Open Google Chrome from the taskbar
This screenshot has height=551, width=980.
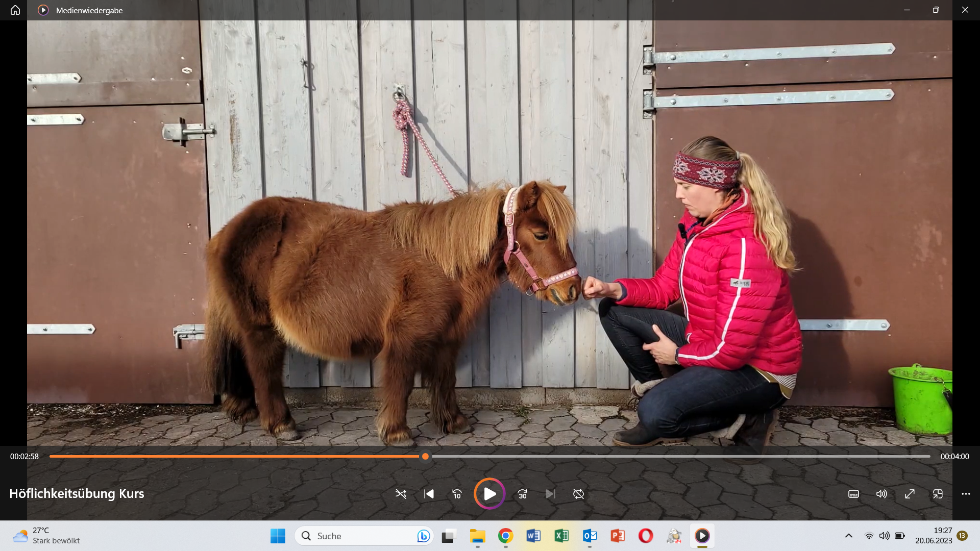505,536
